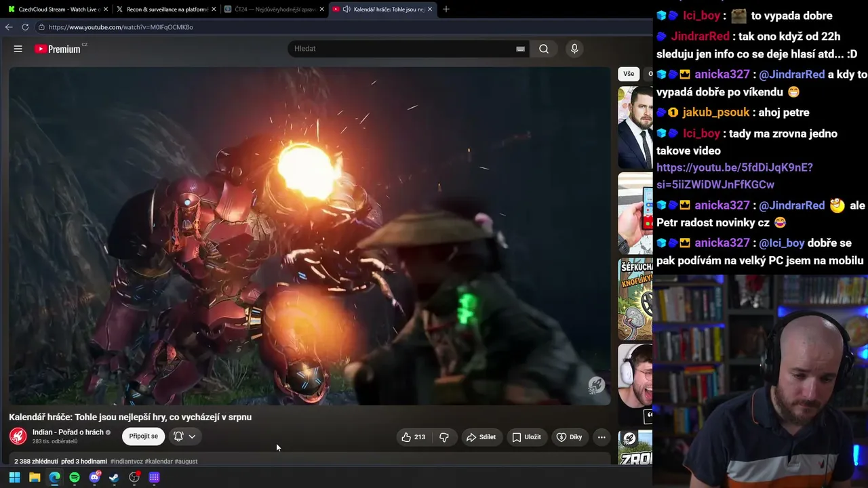
Task: Open the youtu.be link in chat
Action: (734, 176)
